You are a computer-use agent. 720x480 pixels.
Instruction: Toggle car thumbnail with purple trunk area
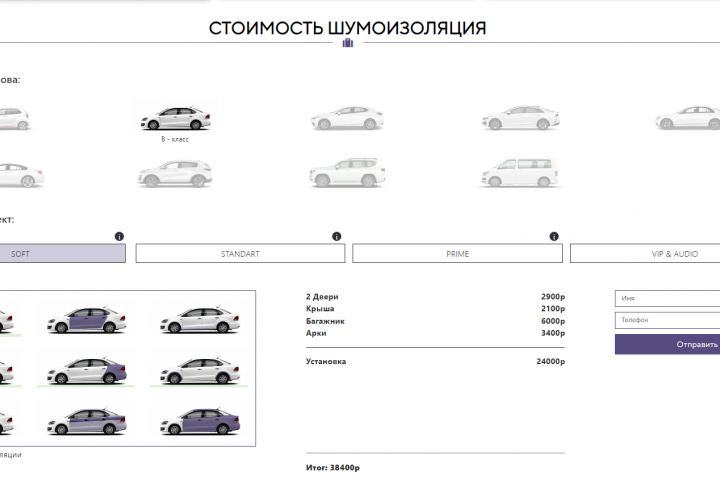coord(86,371)
